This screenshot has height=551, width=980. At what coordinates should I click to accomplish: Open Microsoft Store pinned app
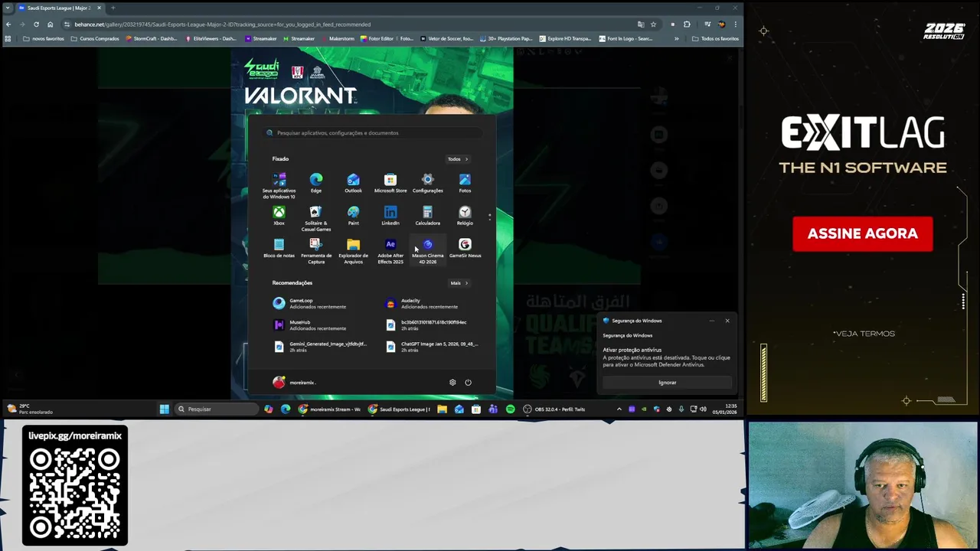coord(390,183)
